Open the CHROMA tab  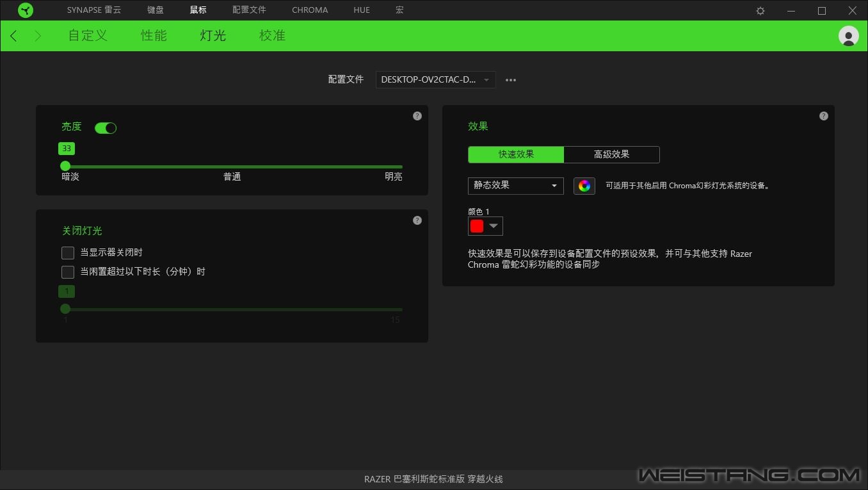point(310,10)
